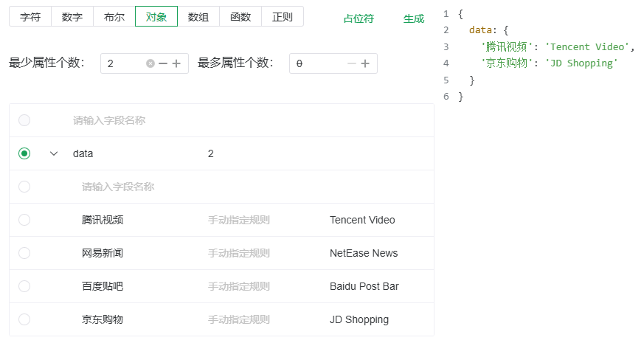Viewport: 644px width, 343px height.
Task: Click '京东购物' key in code output
Action: click(x=506, y=63)
